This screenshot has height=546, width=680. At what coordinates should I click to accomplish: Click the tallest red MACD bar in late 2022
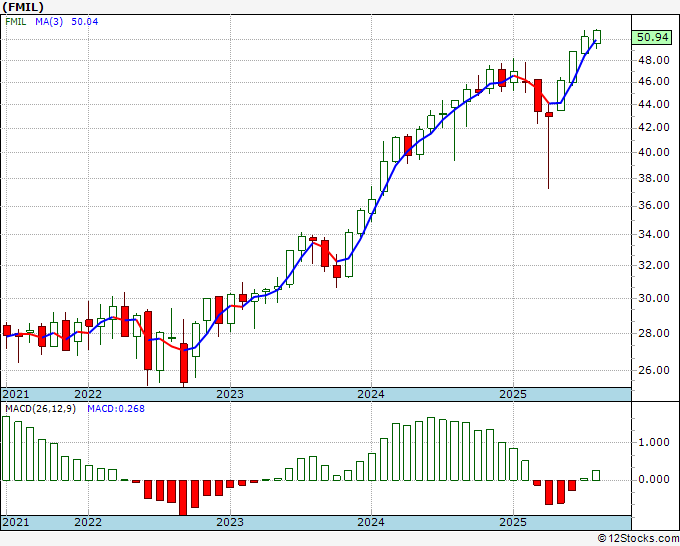click(x=183, y=497)
